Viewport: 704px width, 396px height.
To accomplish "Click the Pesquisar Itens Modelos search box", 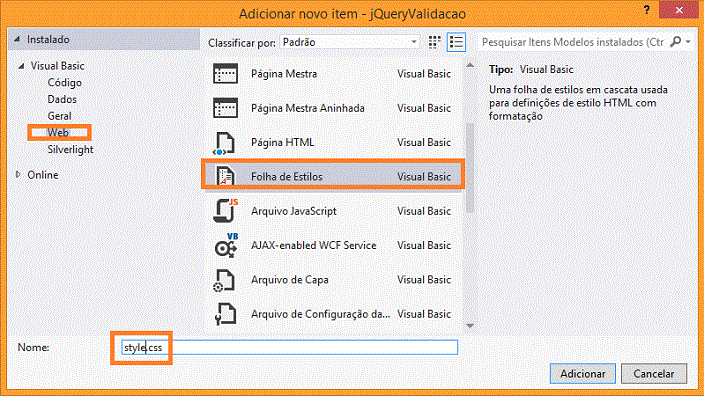I will pyautogui.click(x=572, y=42).
